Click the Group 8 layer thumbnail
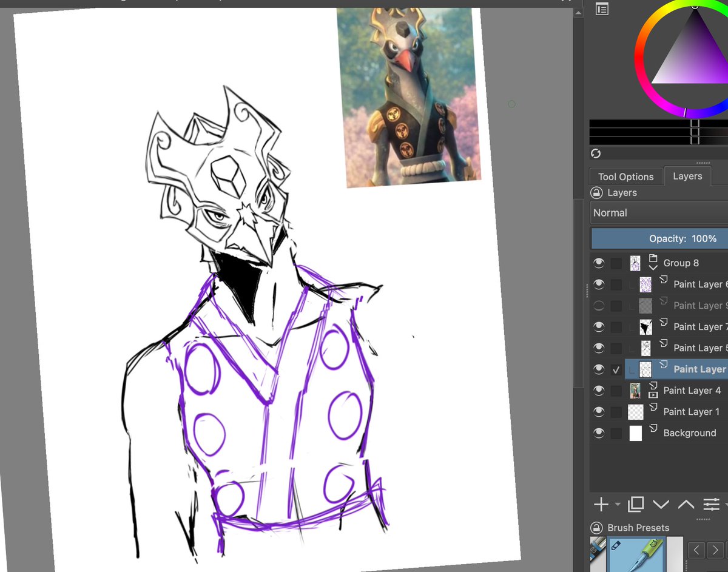This screenshot has width=728, height=572. click(635, 263)
